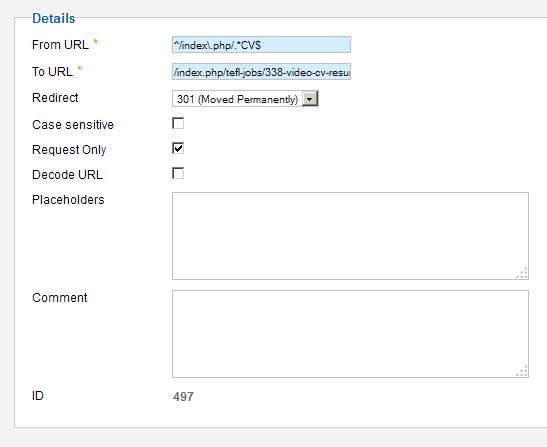Click the Decode URL label text
The width and height of the screenshot is (547, 447).
point(67,174)
